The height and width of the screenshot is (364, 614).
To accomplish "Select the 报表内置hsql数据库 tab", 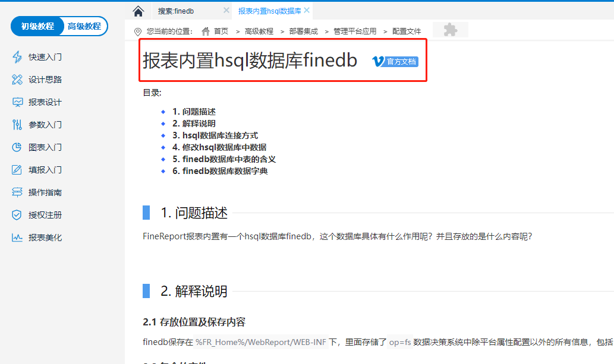I will (269, 11).
